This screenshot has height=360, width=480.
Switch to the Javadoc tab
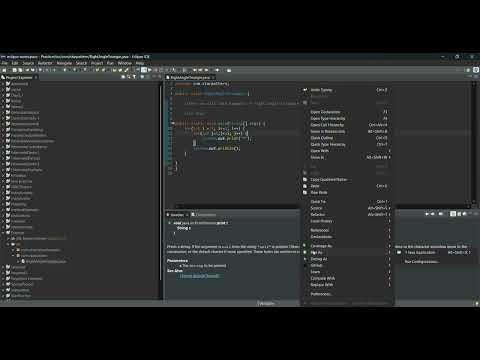176,215
